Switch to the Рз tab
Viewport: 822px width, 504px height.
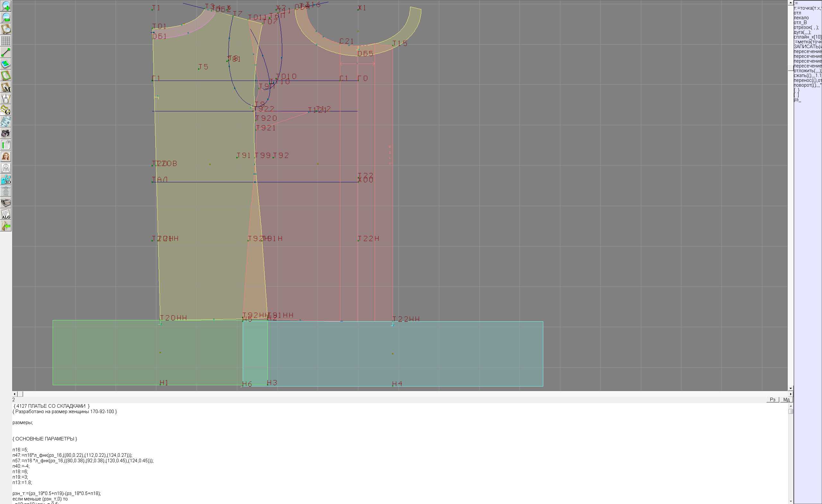pyautogui.click(x=772, y=399)
